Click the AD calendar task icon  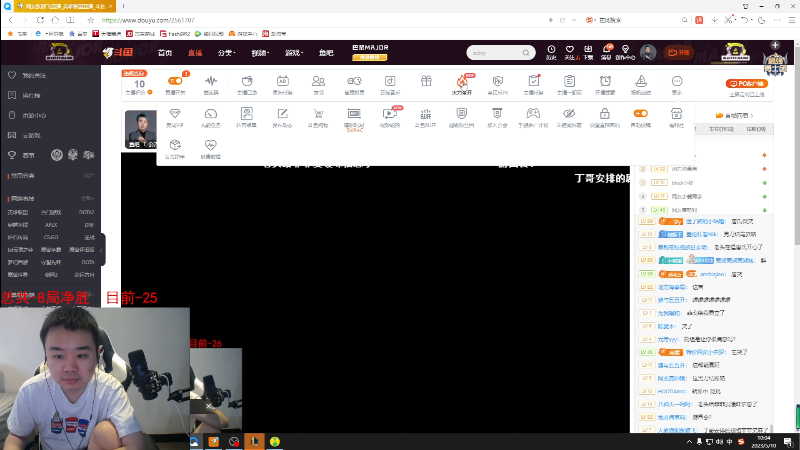pyautogui.click(x=283, y=81)
